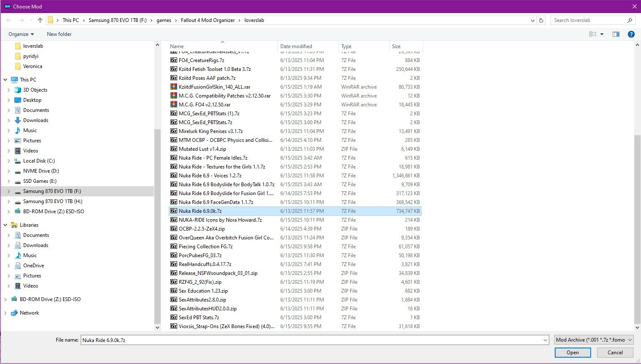Click the 7z icon of Mutated Lust v1.4.zip

tap(173, 149)
